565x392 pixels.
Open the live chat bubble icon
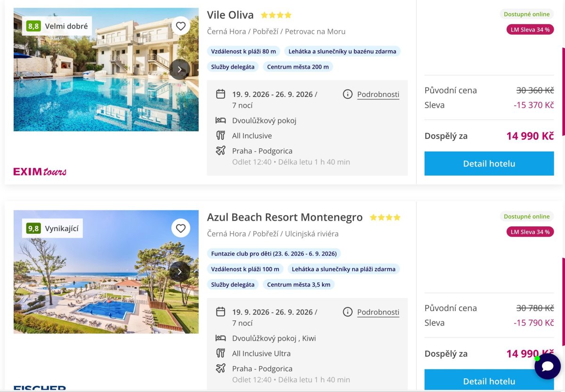(x=548, y=366)
